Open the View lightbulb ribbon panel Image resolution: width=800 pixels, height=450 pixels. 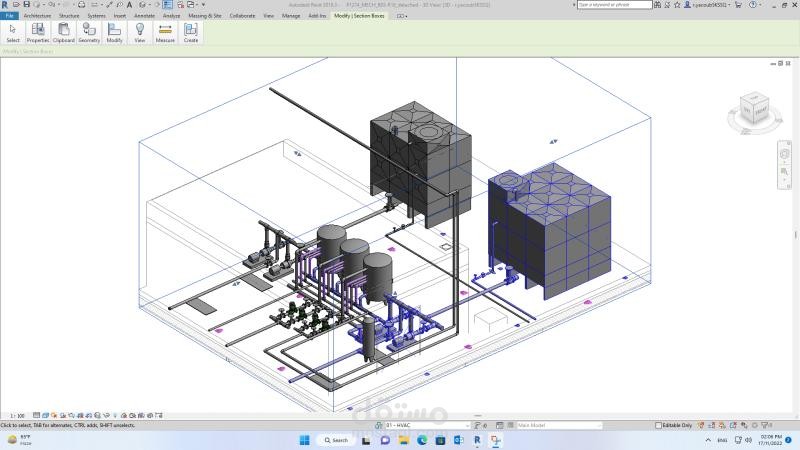(140, 33)
